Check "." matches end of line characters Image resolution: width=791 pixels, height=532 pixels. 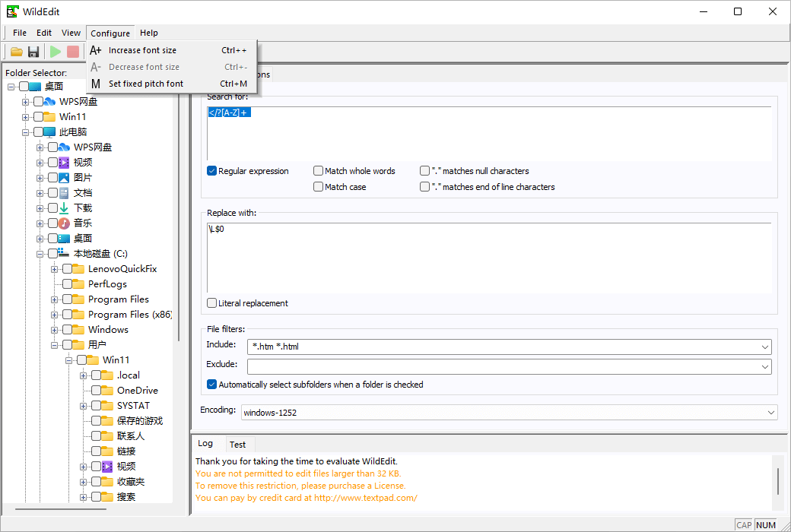pos(424,186)
